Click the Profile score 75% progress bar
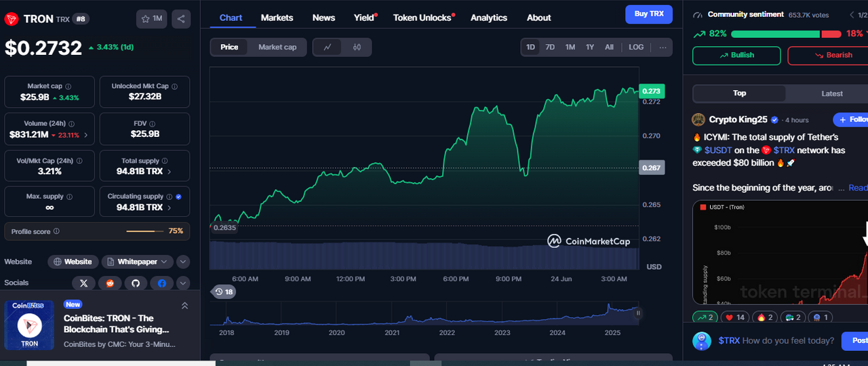Image resolution: width=868 pixels, height=366 pixels. point(144,232)
